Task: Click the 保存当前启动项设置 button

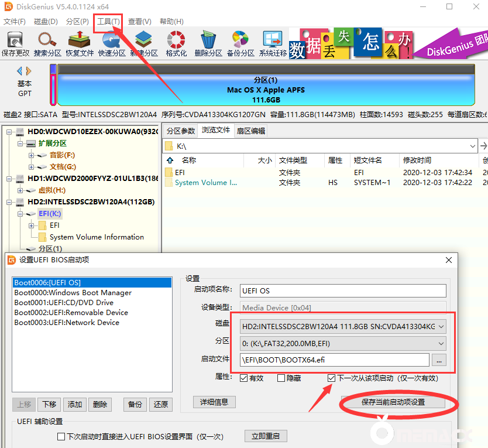Action: 393,402
